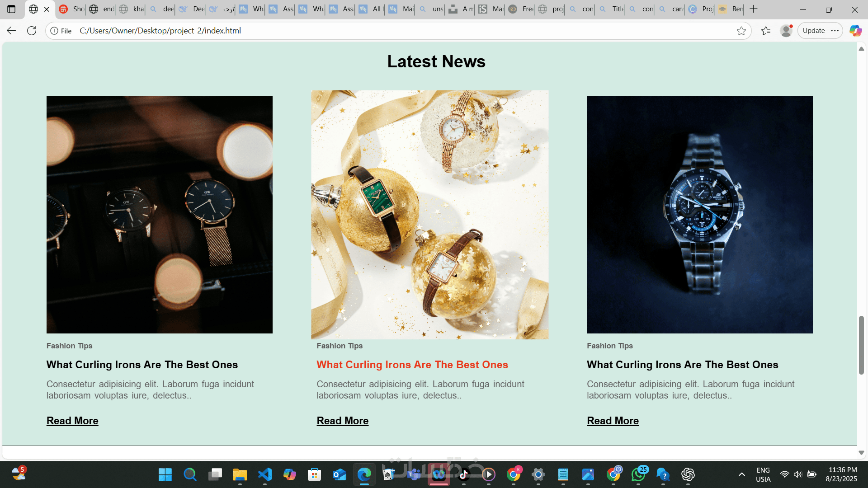Refresh the current page
This screenshot has height=488, width=868.
pos(32,31)
